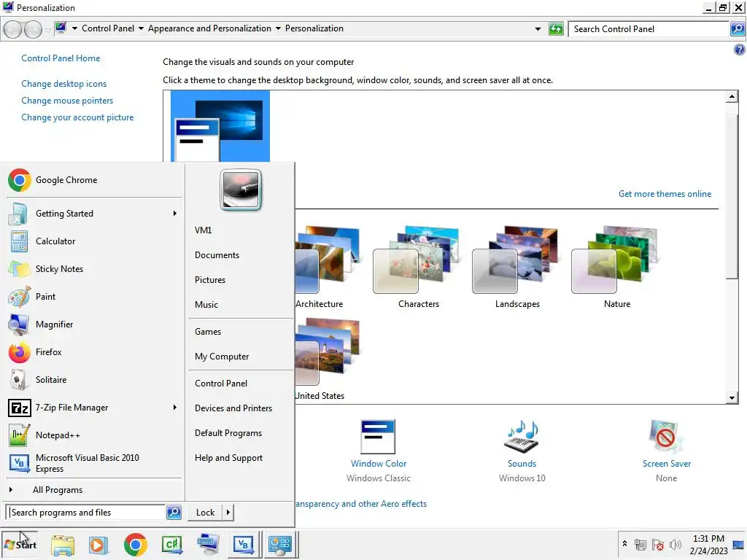747x560 pixels.
Task: Click the search magnifier button in Start menu
Action: [x=174, y=513]
